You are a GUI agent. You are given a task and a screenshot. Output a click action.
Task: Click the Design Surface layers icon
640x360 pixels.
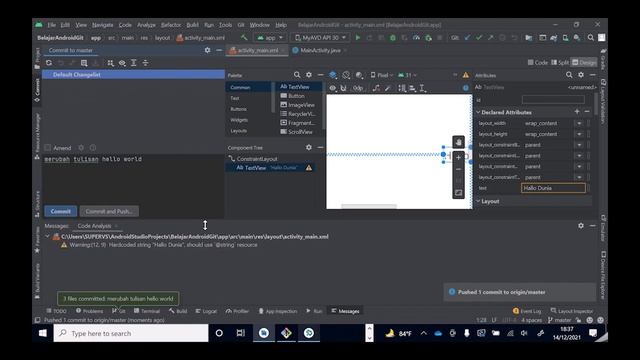(x=333, y=75)
